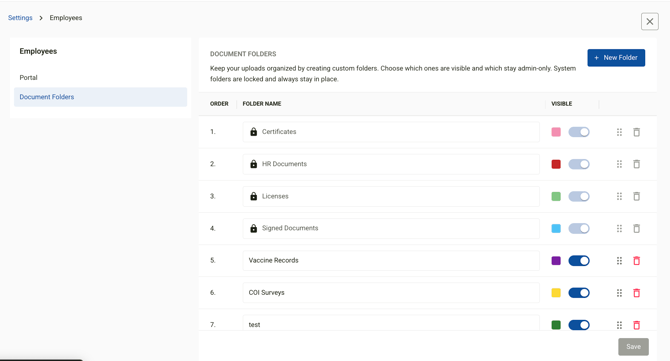Open dark green swatch for test folder

point(556,325)
